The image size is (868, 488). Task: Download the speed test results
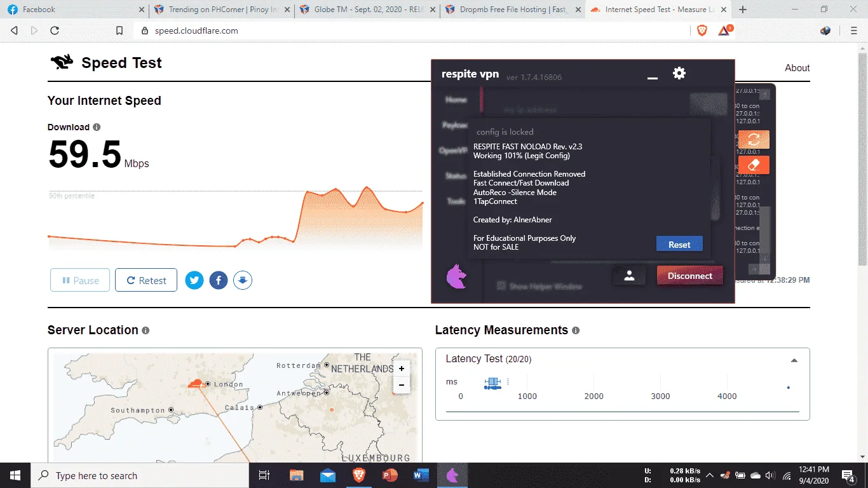coord(243,280)
